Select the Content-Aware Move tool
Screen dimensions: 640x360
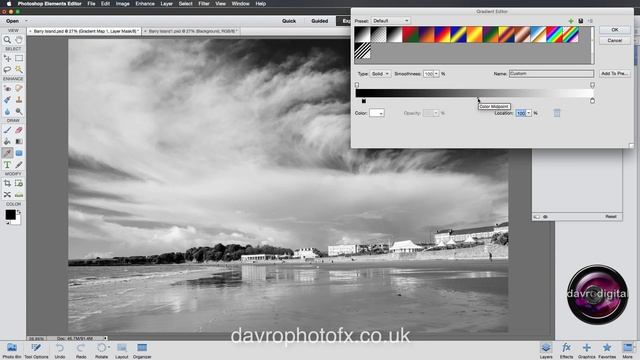point(7,195)
